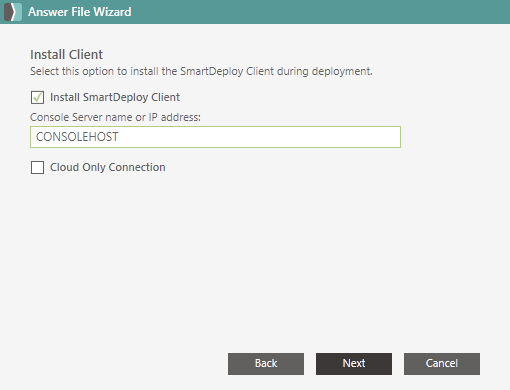Go to the Next wizard page

point(354,364)
